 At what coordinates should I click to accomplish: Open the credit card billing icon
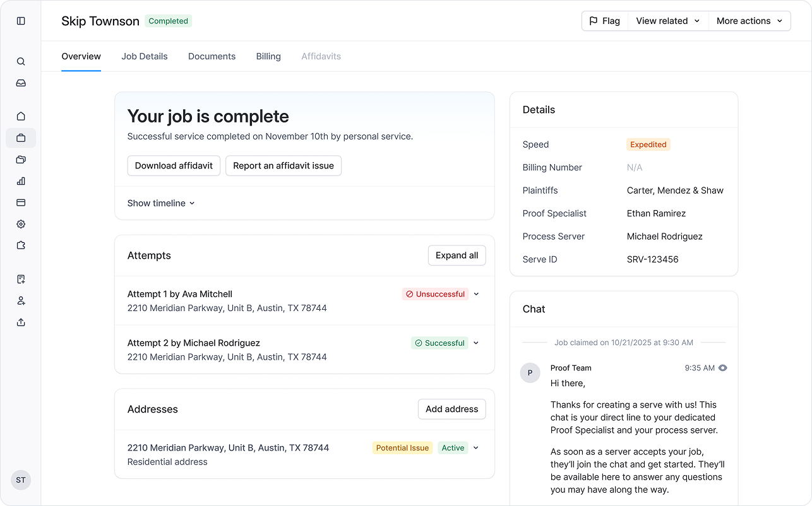(21, 203)
